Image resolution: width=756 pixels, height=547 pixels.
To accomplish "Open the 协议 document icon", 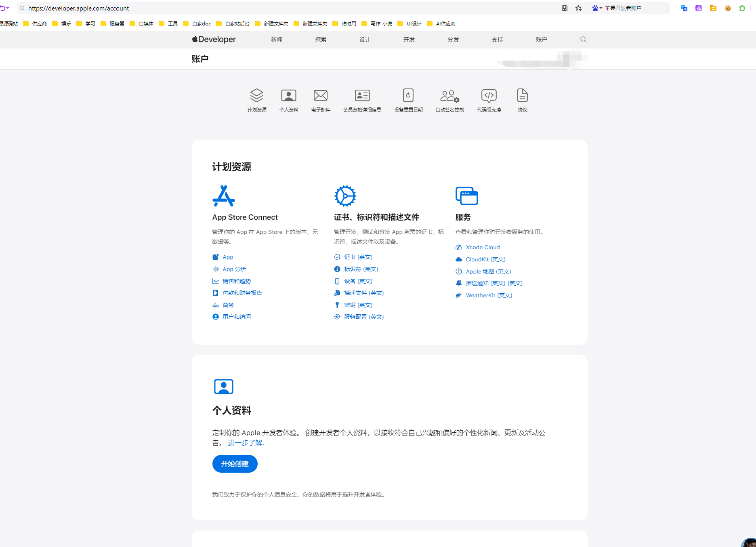I will [523, 95].
